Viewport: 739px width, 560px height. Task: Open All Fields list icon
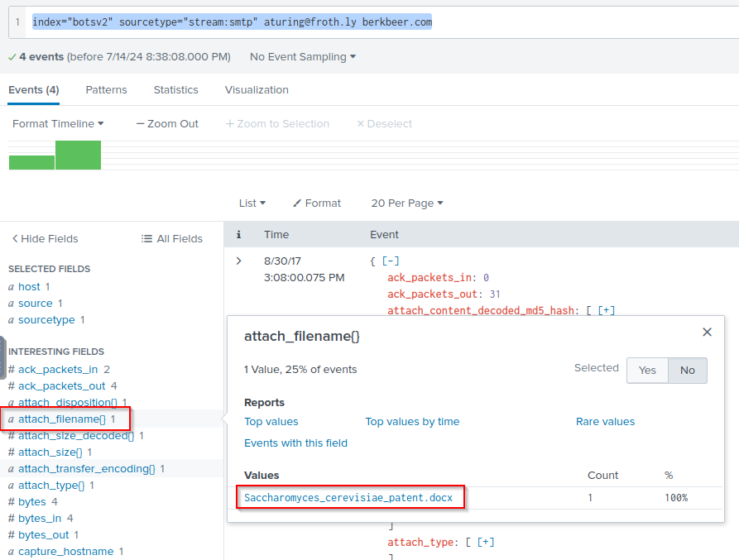click(146, 239)
